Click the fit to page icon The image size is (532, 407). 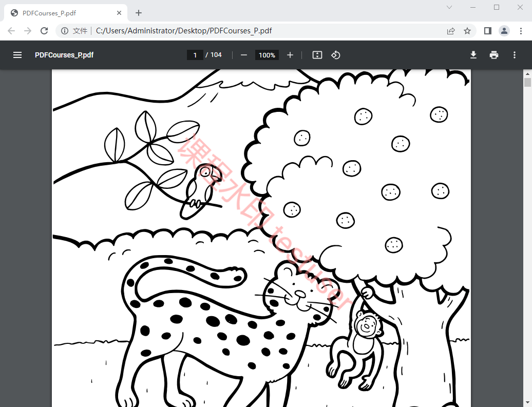[317, 55]
